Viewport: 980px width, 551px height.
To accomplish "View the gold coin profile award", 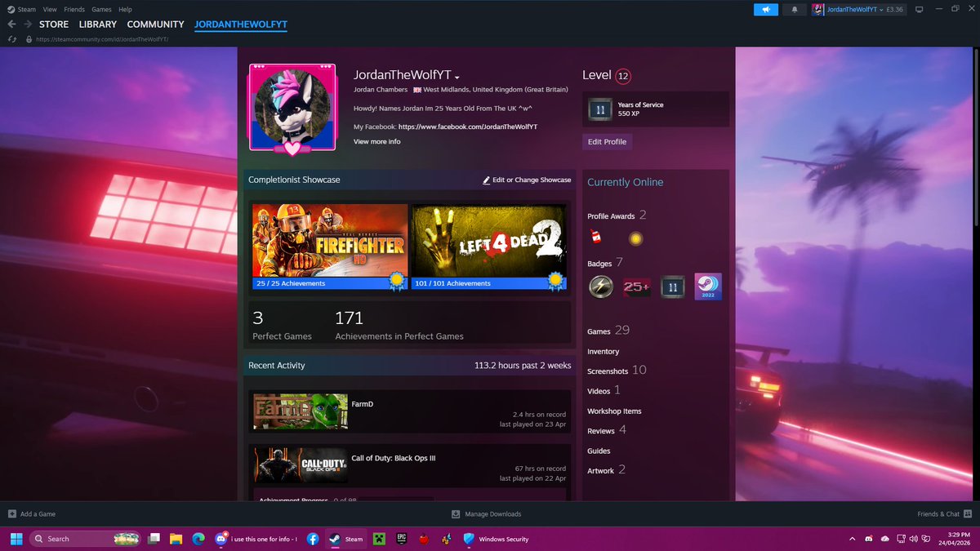I will [635, 238].
